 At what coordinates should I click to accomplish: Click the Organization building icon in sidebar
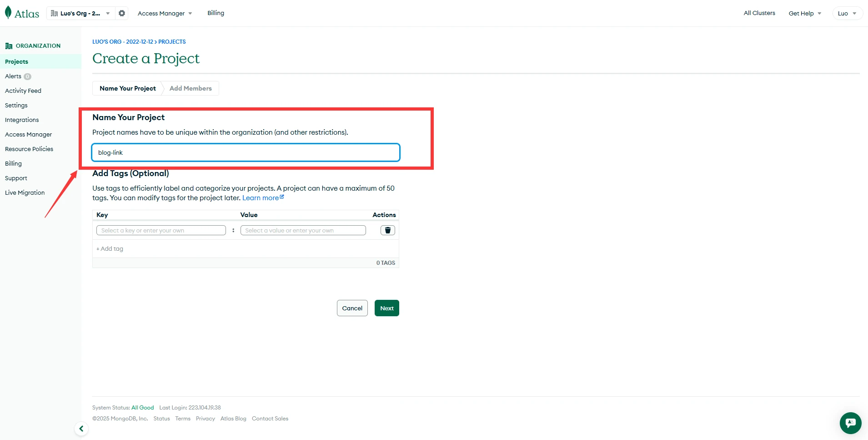tap(9, 46)
